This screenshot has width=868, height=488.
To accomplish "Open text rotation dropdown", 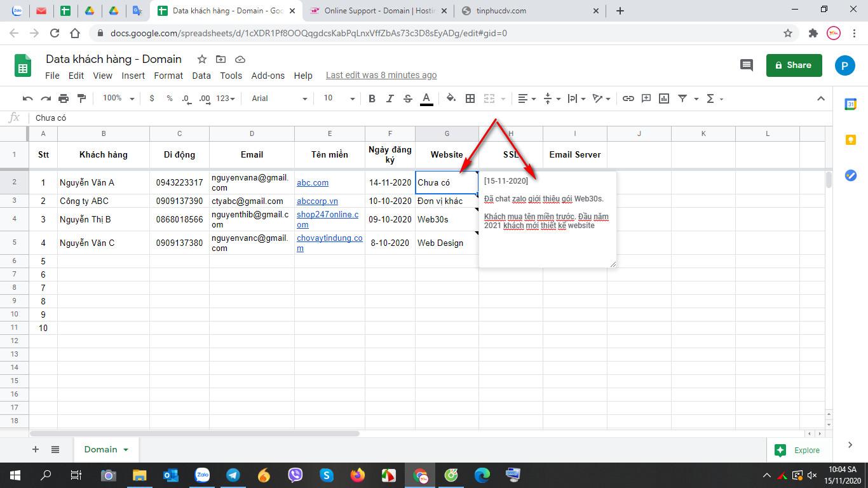I will click(601, 98).
